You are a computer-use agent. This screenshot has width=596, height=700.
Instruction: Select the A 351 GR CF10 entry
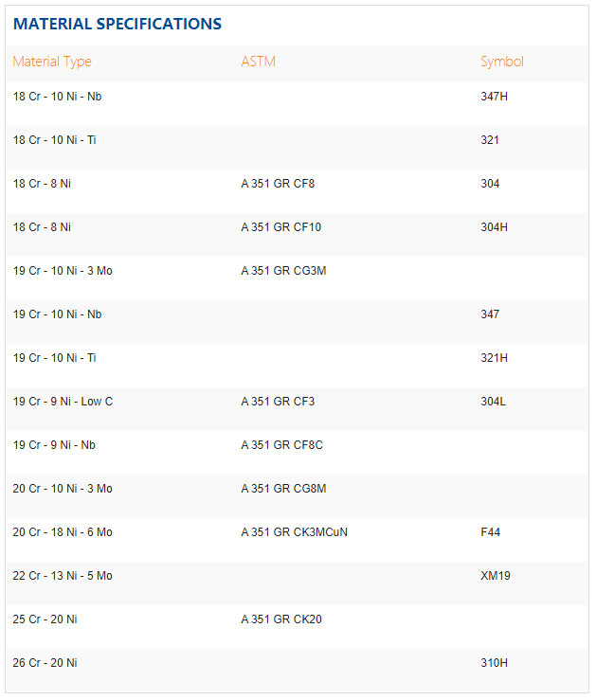coord(280,227)
